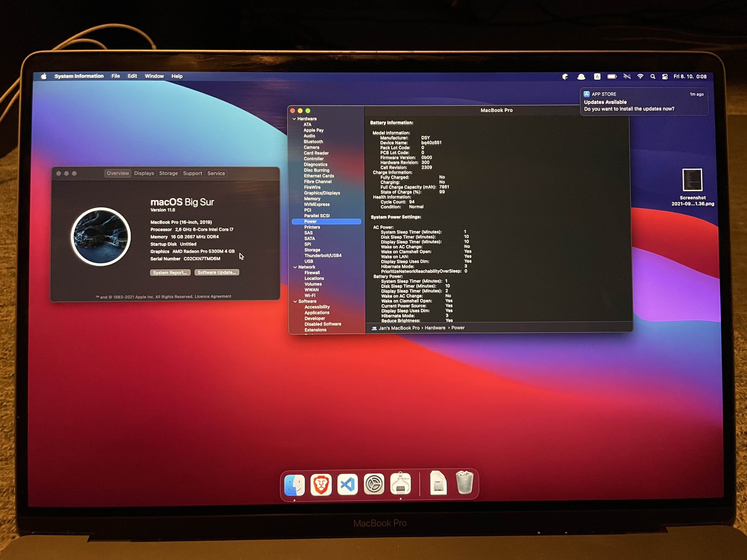
Task: Open Control Center icon in menu bar
Action: click(665, 77)
